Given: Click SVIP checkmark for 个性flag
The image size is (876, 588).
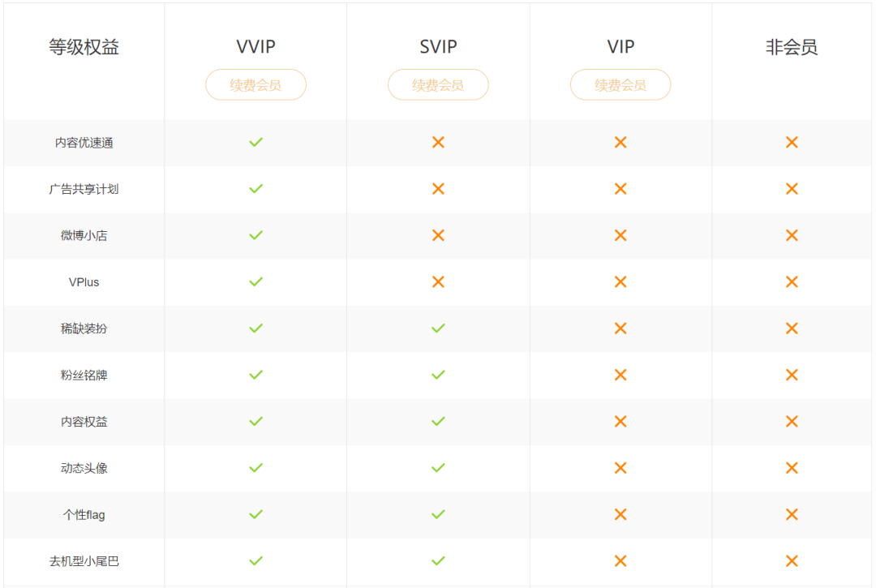Looking at the screenshot, I should pyautogui.click(x=438, y=514).
